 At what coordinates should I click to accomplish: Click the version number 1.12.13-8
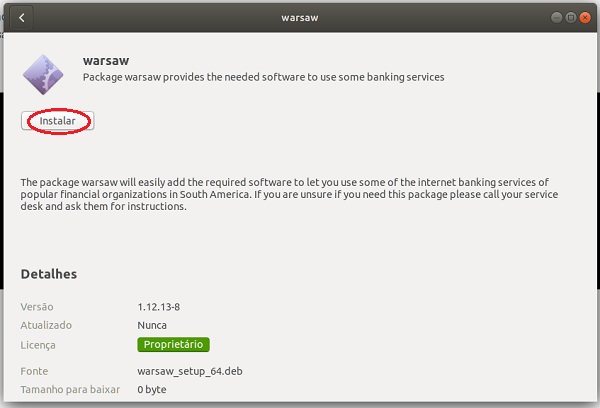[x=158, y=307]
